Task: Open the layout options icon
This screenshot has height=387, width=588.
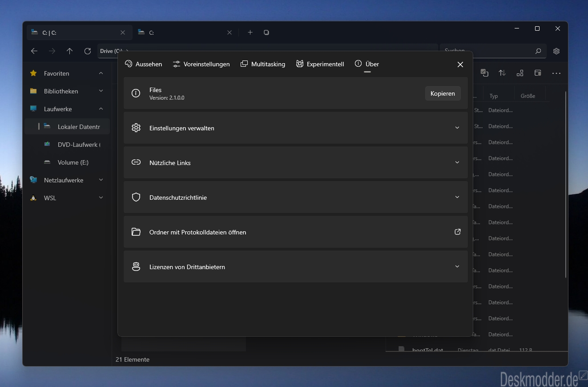Action: click(520, 73)
